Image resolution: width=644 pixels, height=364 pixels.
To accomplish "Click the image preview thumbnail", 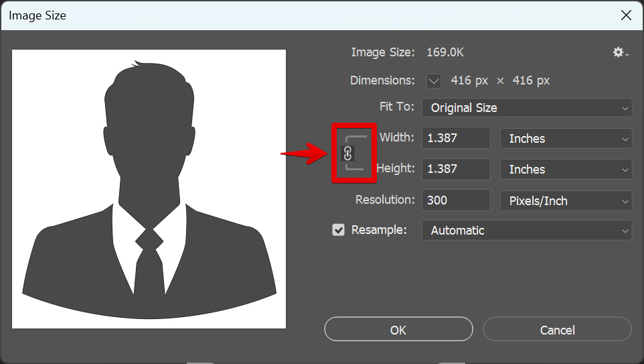I will [149, 189].
